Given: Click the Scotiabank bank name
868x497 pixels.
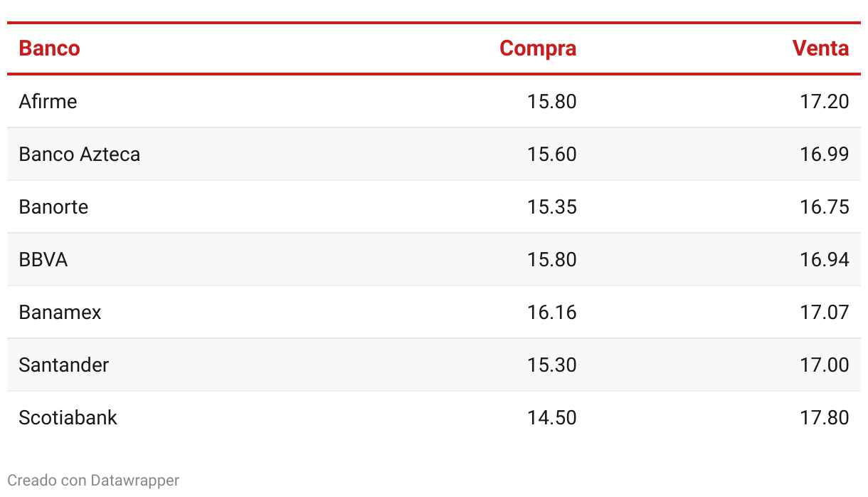Looking at the screenshot, I should [x=68, y=417].
